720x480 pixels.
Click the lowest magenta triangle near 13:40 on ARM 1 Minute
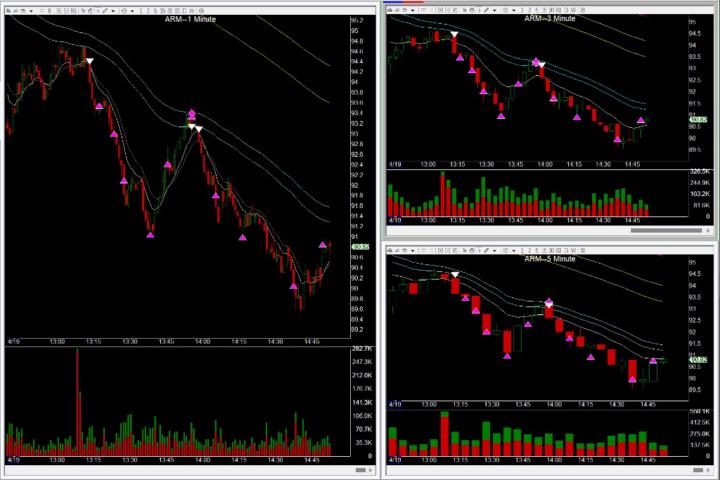[150, 235]
